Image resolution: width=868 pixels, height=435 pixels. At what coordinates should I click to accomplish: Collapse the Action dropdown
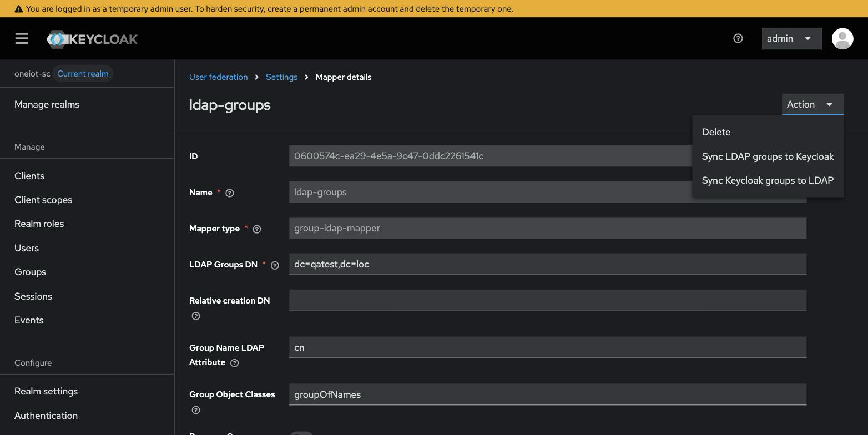(813, 104)
